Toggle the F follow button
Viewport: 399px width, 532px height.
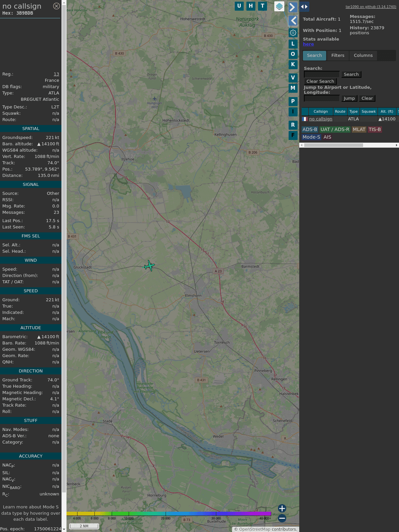coord(293,135)
